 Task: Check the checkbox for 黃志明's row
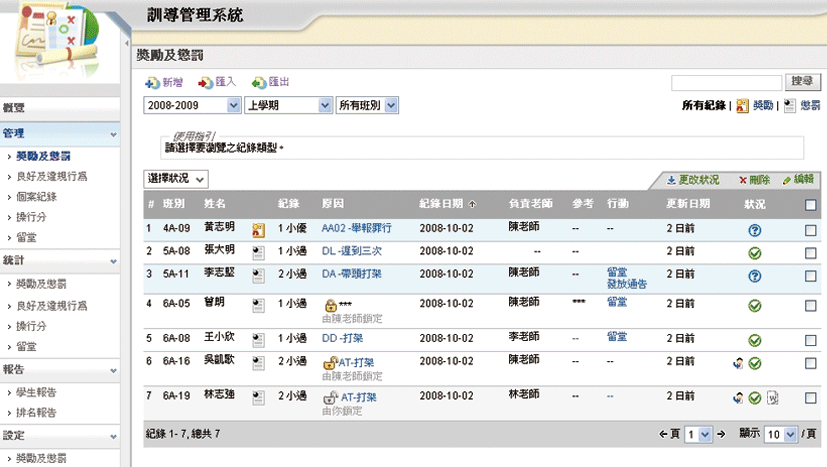coord(811,230)
